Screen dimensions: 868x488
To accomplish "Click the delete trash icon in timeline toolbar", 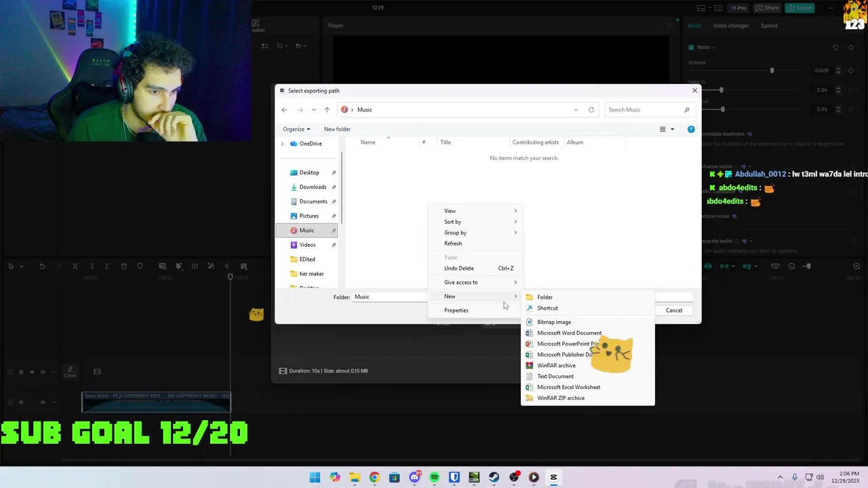I will (x=123, y=266).
